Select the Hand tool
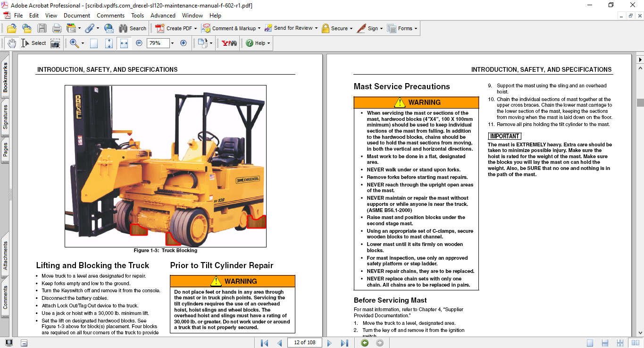Viewport: 644px width, 348px height. (11, 43)
